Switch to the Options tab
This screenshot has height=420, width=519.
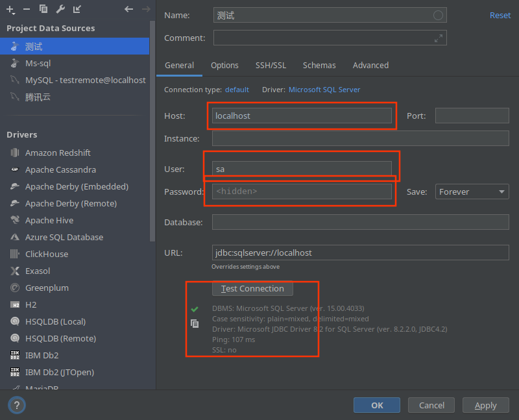224,65
